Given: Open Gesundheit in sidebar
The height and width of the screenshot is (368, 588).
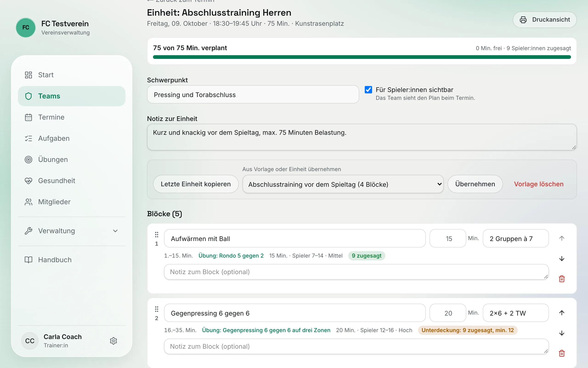Looking at the screenshot, I should [72, 181].
